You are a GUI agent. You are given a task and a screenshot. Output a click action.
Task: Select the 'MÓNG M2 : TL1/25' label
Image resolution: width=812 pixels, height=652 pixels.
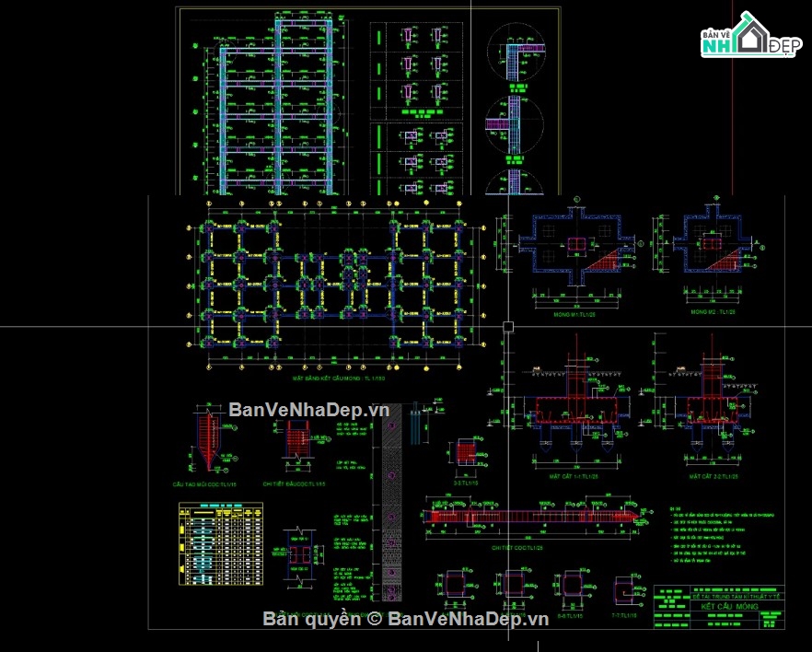713,312
